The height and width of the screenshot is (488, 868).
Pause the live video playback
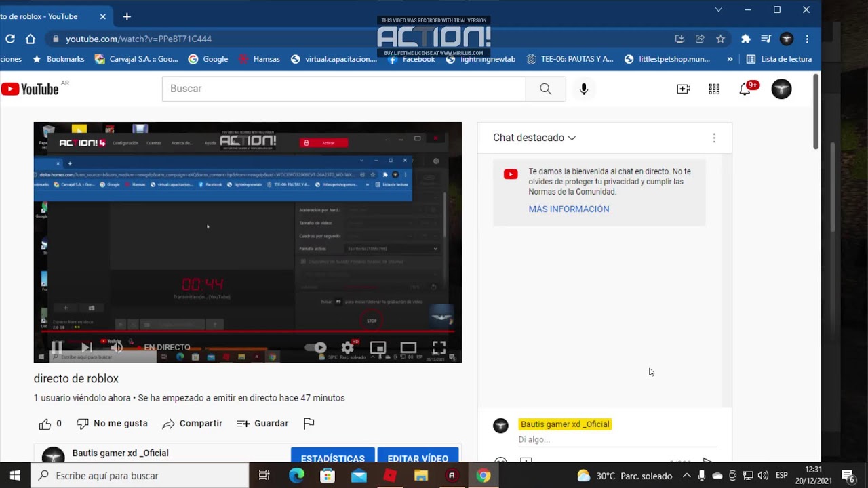tap(57, 348)
